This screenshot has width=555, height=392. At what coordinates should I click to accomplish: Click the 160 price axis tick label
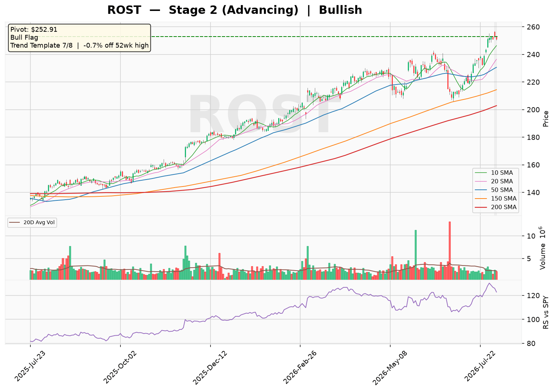click(x=534, y=165)
